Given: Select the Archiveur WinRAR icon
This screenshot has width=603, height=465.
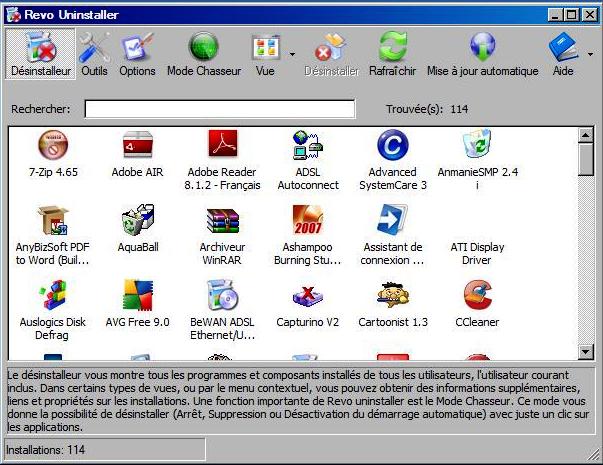Looking at the screenshot, I should pos(223,221).
